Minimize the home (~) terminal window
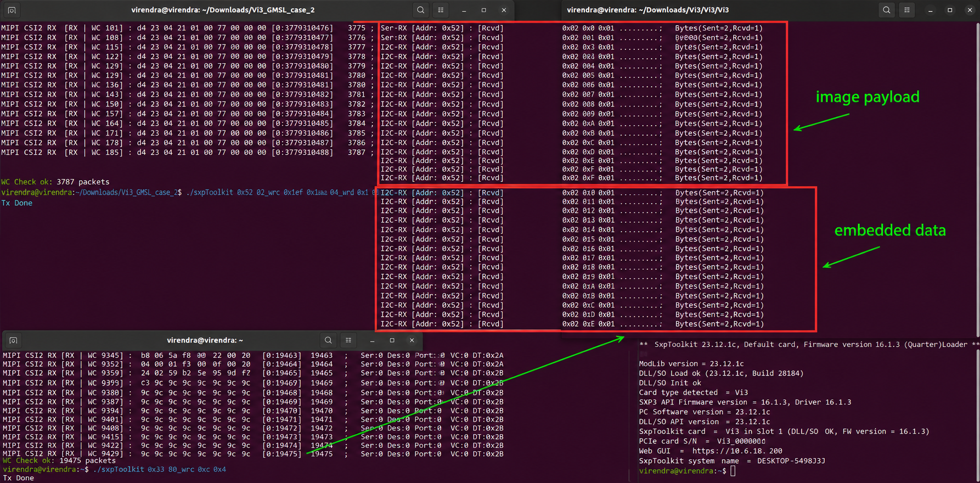Screen dimensions: 980x483 (x=372, y=340)
